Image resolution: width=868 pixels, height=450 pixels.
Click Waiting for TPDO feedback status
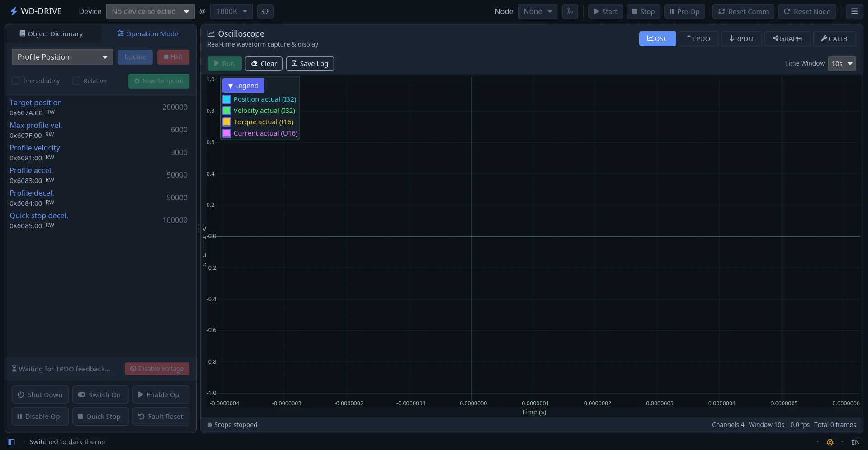(61, 369)
